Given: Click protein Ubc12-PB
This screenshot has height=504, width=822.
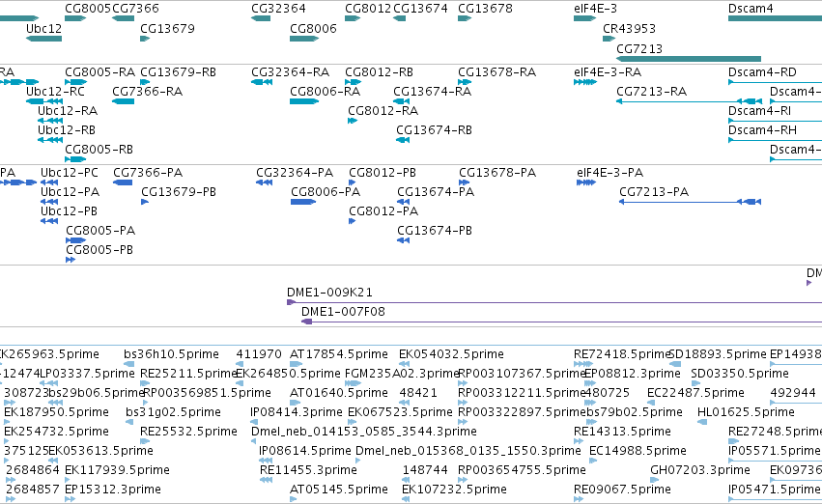Looking at the screenshot, I should (70, 211).
